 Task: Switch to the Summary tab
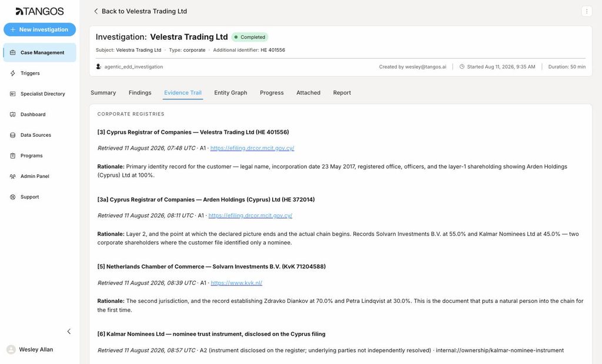click(103, 93)
